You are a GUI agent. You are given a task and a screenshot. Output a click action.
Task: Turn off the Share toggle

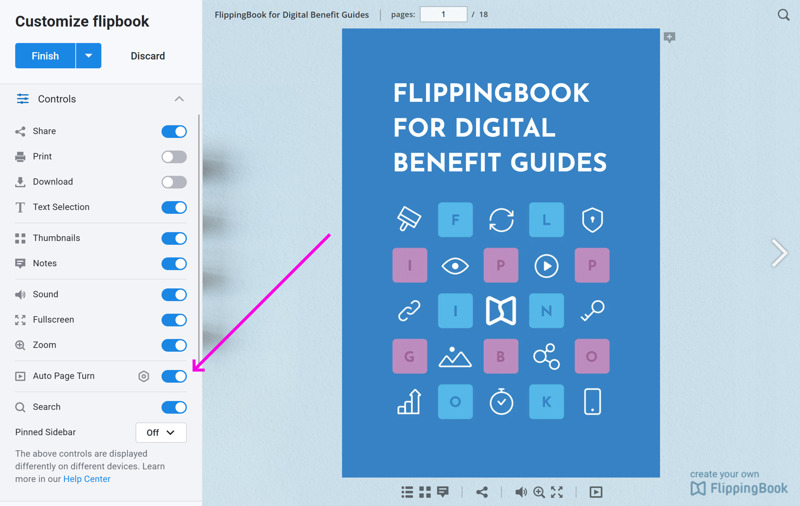[x=174, y=132]
